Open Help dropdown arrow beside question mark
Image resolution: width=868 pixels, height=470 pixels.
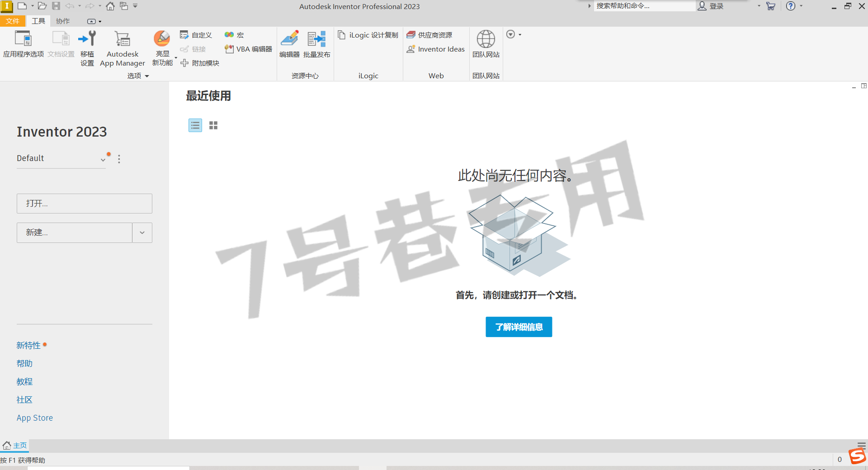pyautogui.click(x=801, y=6)
